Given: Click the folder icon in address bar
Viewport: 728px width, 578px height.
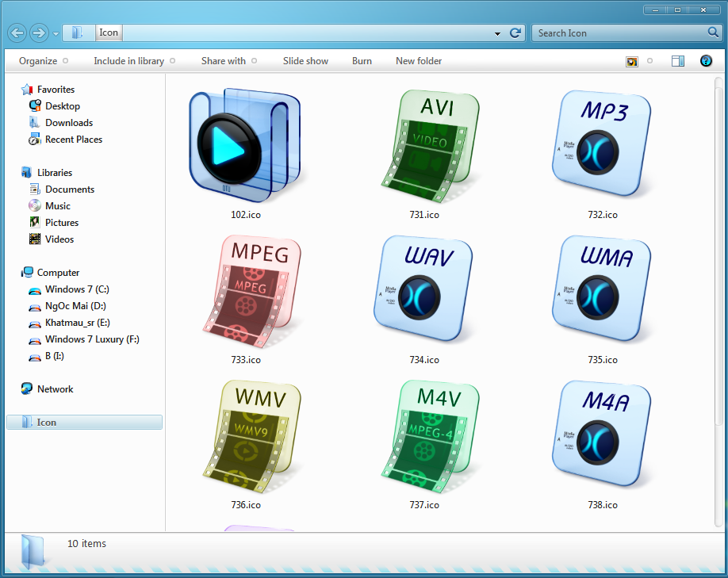Looking at the screenshot, I should [77, 33].
